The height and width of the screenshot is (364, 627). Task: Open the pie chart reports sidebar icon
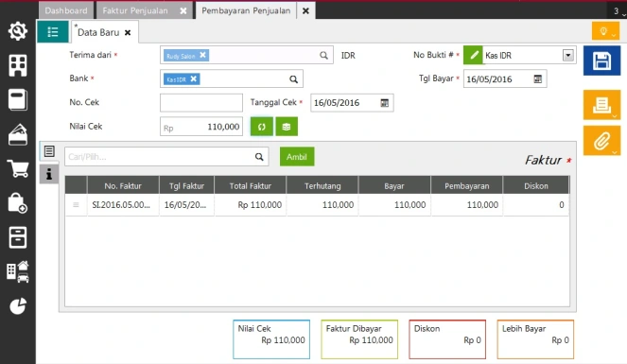click(18, 306)
